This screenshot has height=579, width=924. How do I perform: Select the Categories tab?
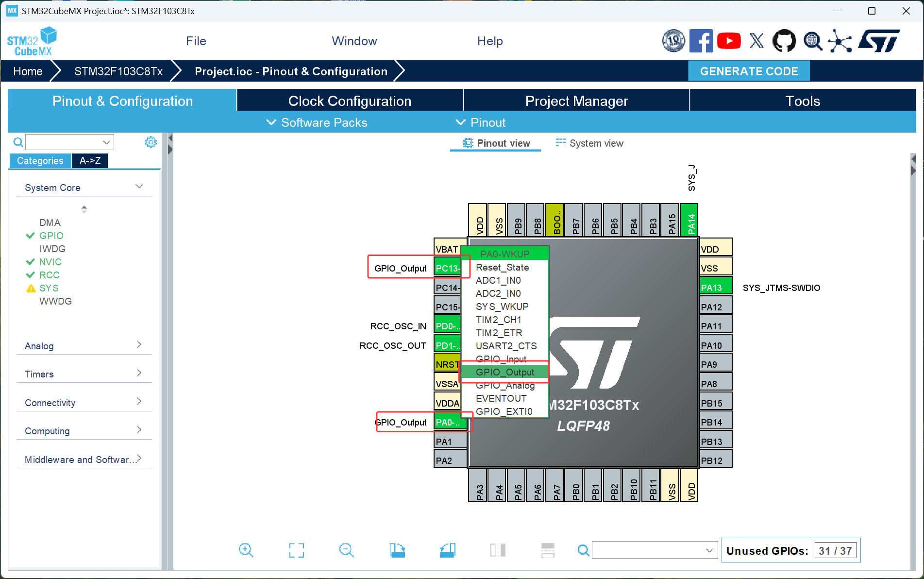pos(40,161)
